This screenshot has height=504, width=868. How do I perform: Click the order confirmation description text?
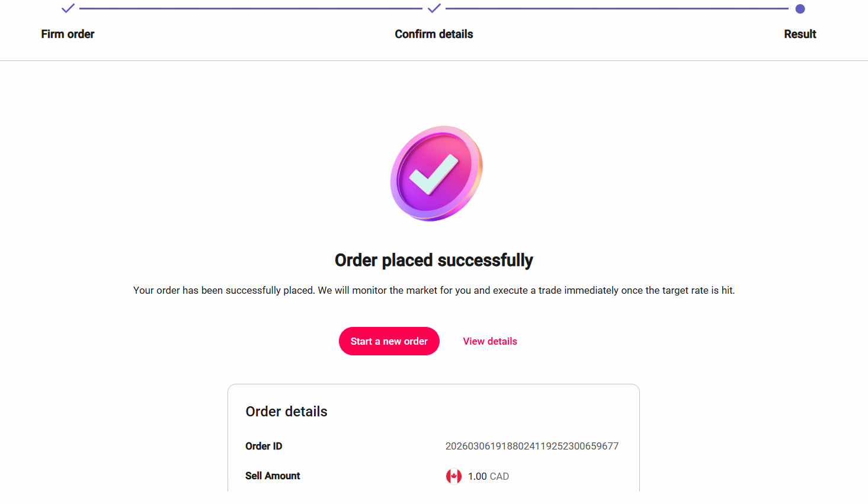(x=434, y=290)
